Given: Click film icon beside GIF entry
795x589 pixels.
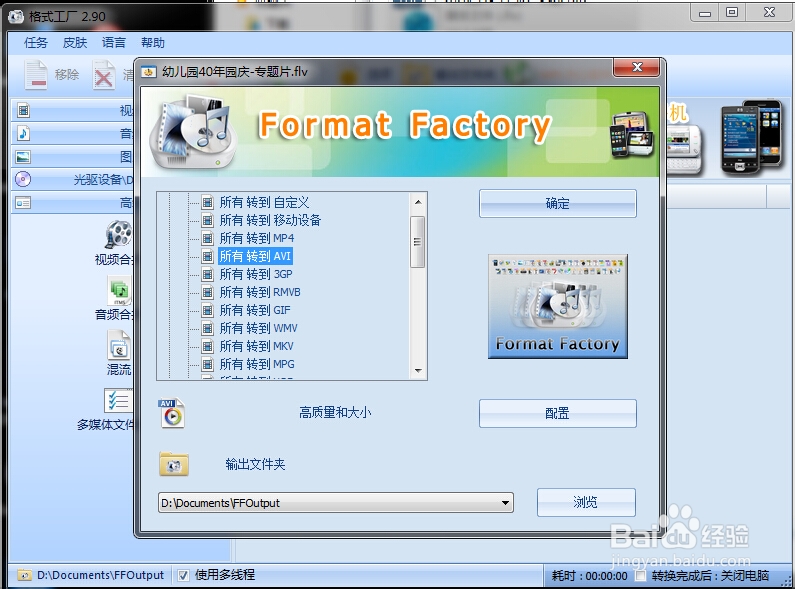Looking at the screenshot, I should 207,310.
